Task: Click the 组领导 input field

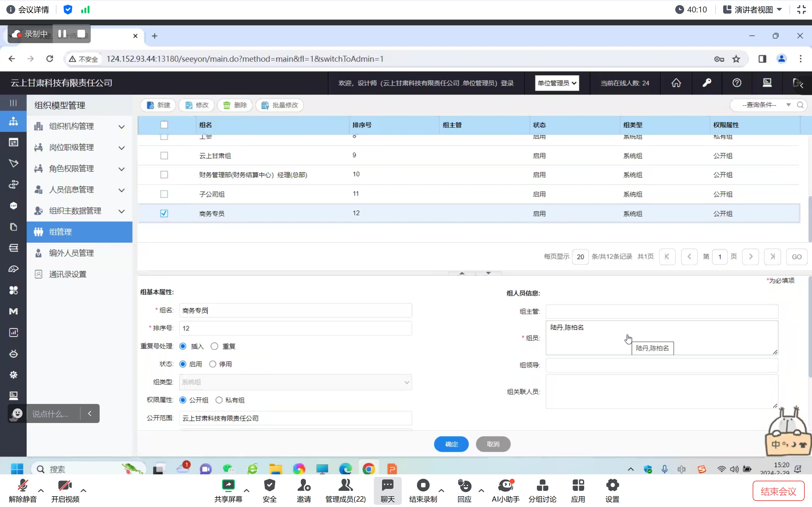Action: tap(661, 365)
